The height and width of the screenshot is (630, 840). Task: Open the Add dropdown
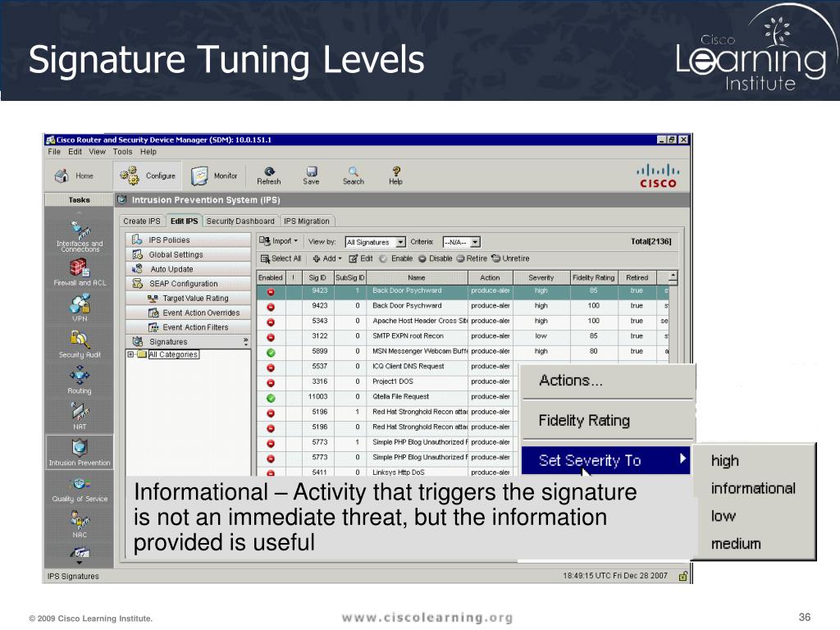tap(326, 258)
